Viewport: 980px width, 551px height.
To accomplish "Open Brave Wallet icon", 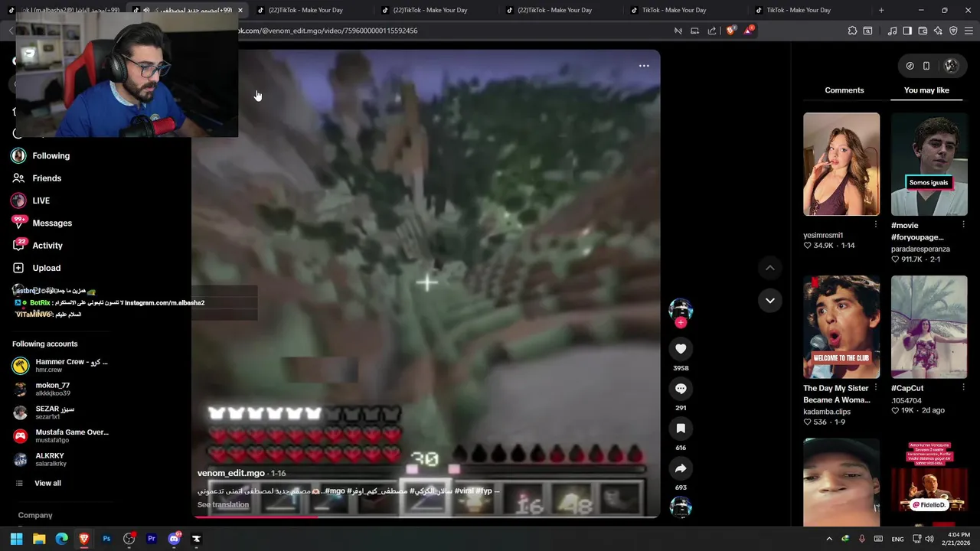I will [x=923, y=31].
